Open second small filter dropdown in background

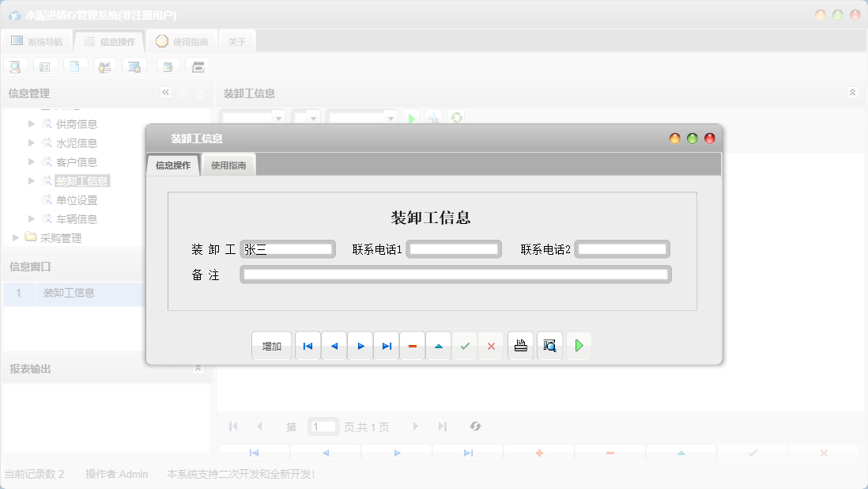point(313,117)
